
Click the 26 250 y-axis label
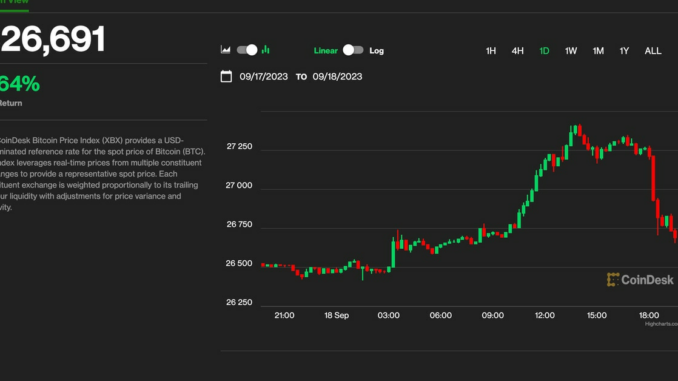pos(239,302)
